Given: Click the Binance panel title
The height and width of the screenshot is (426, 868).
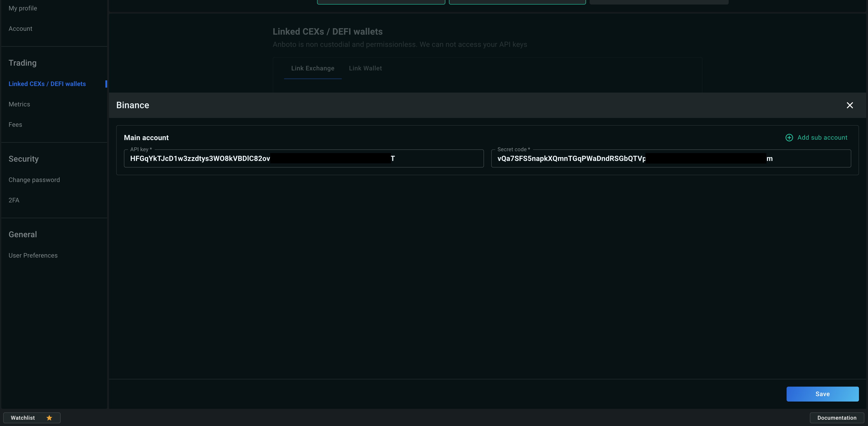Looking at the screenshot, I should coord(133,105).
